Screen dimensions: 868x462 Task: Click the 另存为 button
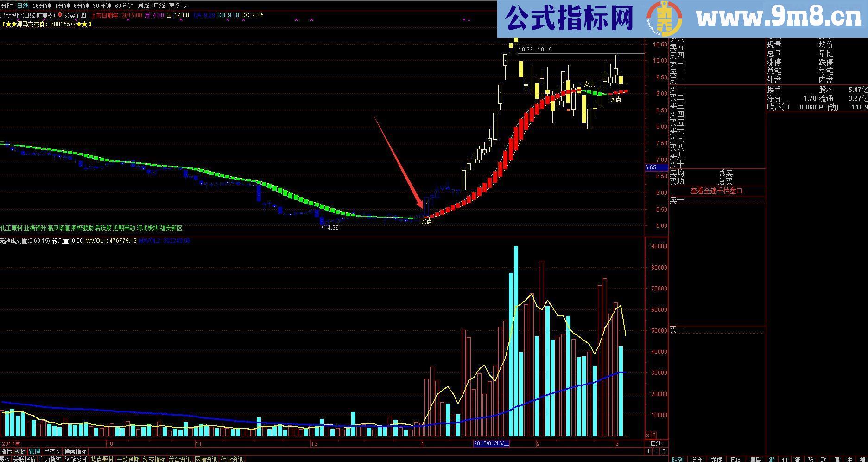(x=52, y=451)
